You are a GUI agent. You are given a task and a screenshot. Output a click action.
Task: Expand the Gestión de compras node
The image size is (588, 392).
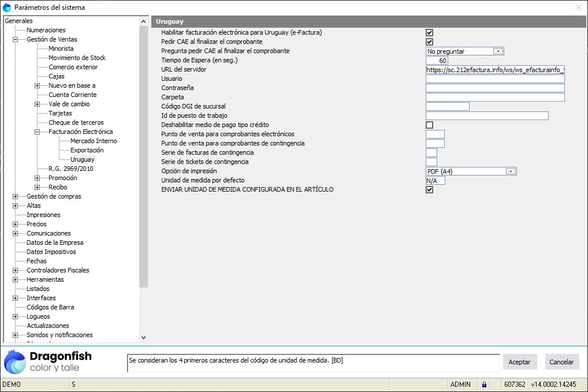16,196
